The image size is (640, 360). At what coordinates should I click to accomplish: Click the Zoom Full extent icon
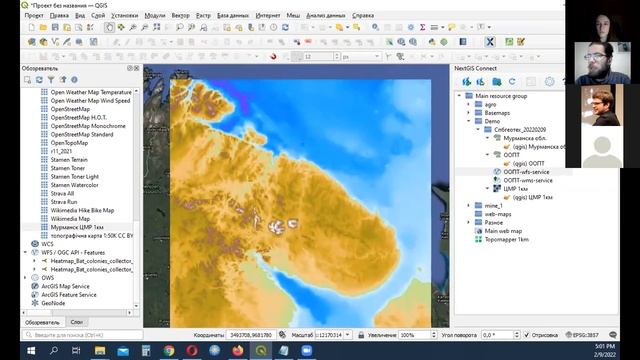pyautogui.click(x=157, y=27)
